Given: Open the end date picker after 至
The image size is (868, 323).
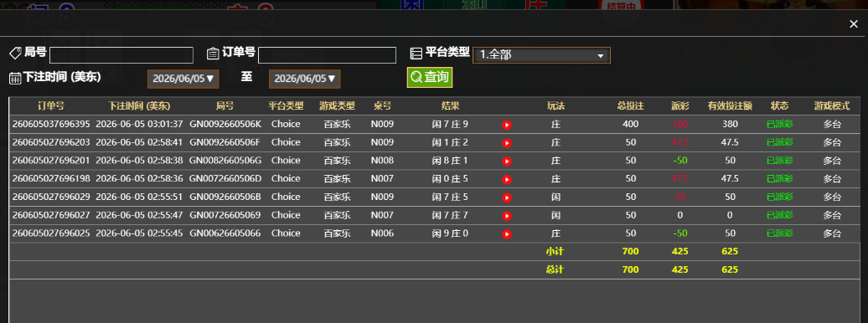Looking at the screenshot, I should (304, 79).
